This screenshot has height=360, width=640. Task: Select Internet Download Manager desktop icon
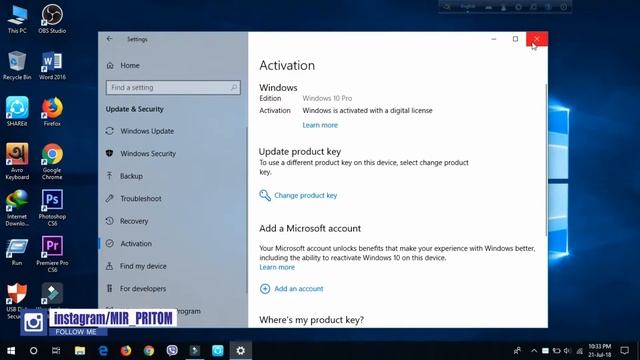[17, 208]
